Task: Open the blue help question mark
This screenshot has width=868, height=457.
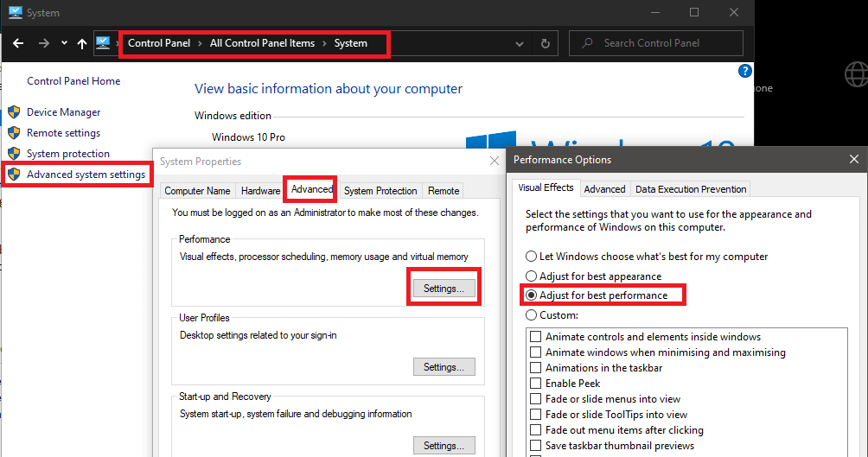Action: [x=745, y=71]
